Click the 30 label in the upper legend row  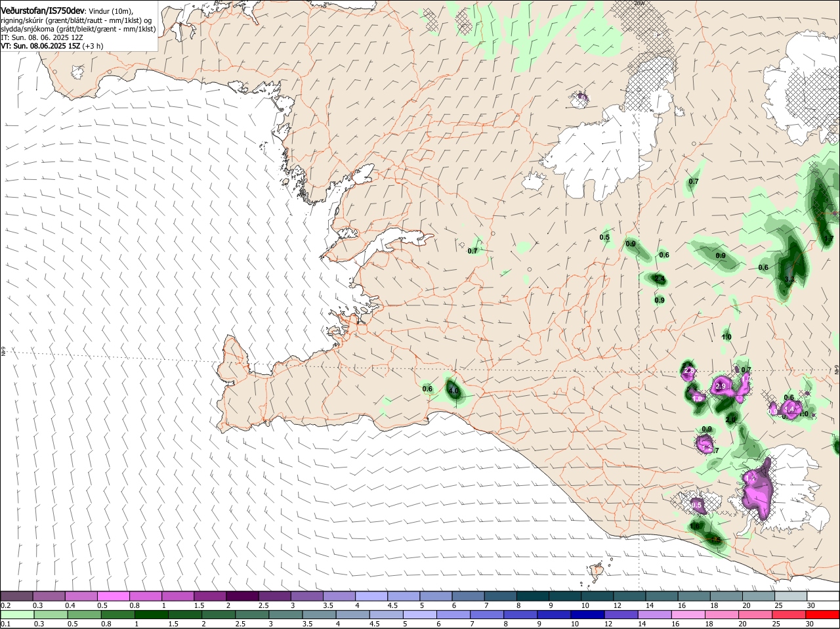tap(810, 605)
